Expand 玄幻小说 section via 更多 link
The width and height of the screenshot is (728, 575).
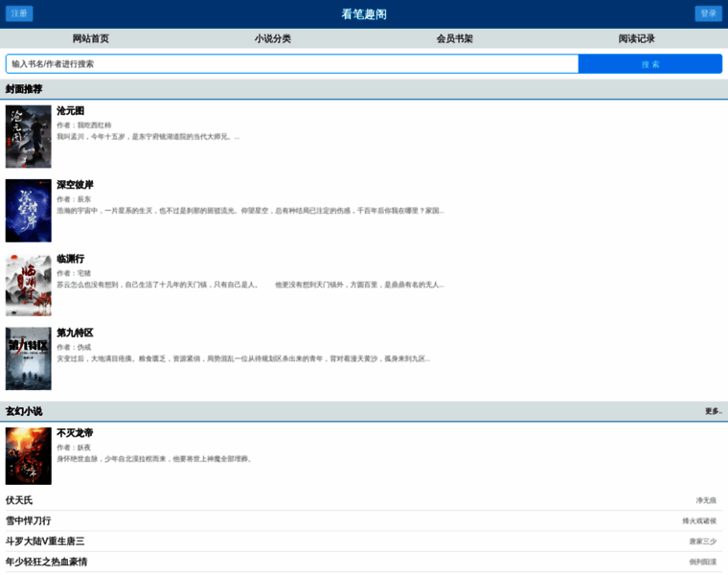click(x=714, y=411)
